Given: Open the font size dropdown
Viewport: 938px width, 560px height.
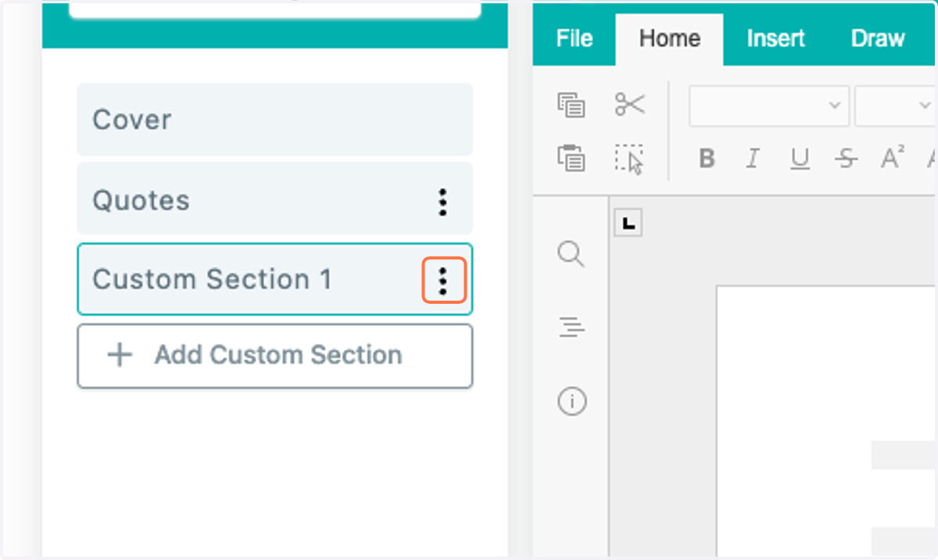Looking at the screenshot, I should click(x=896, y=105).
